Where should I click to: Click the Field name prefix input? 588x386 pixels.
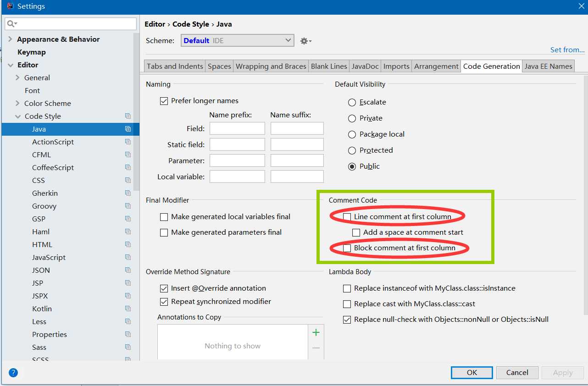(x=237, y=128)
